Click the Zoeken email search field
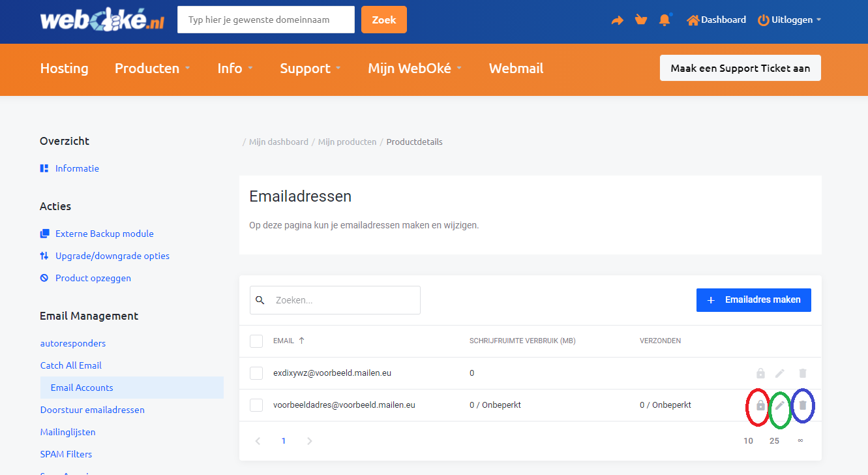 342,300
